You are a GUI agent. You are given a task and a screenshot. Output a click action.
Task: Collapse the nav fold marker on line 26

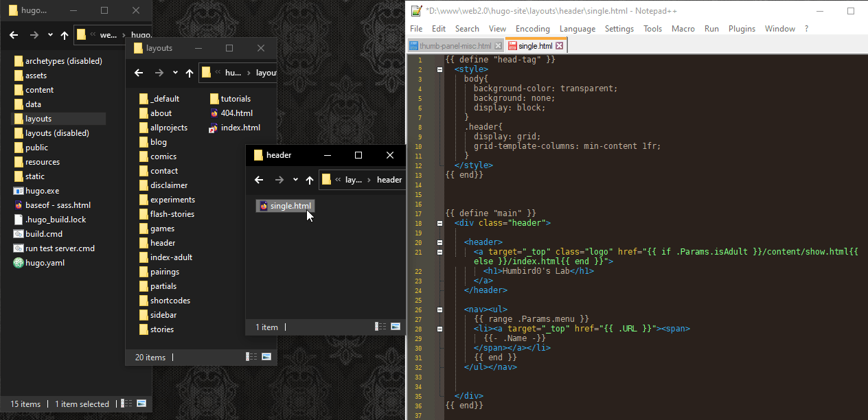(x=439, y=310)
